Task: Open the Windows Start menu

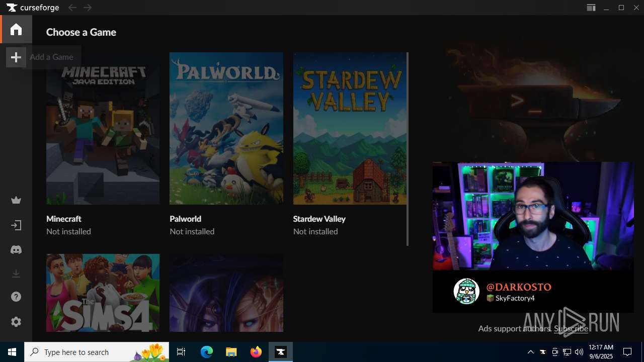Action: pyautogui.click(x=12, y=352)
